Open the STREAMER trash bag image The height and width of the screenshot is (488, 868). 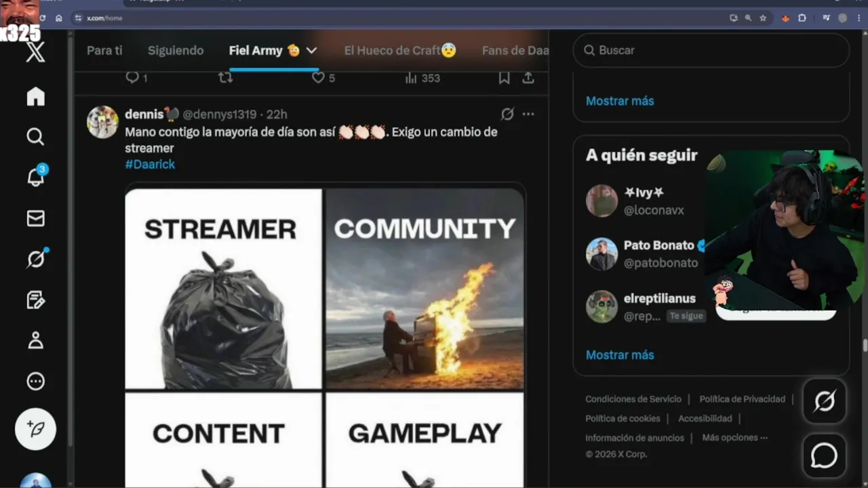(223, 289)
